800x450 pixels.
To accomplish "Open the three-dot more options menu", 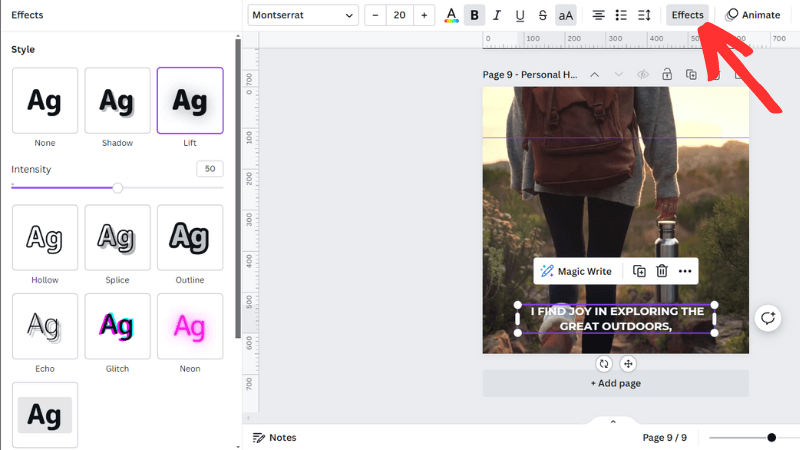I will pyautogui.click(x=685, y=271).
